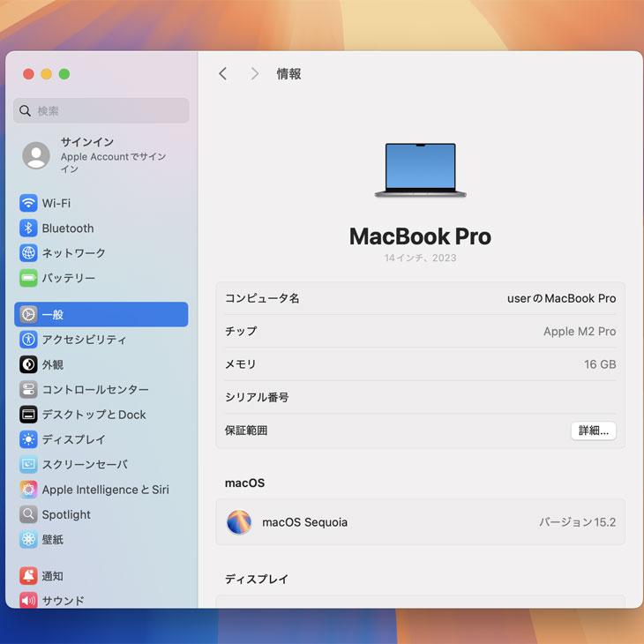
Task: Click サインイン Apple Account link
Action: tap(101, 155)
